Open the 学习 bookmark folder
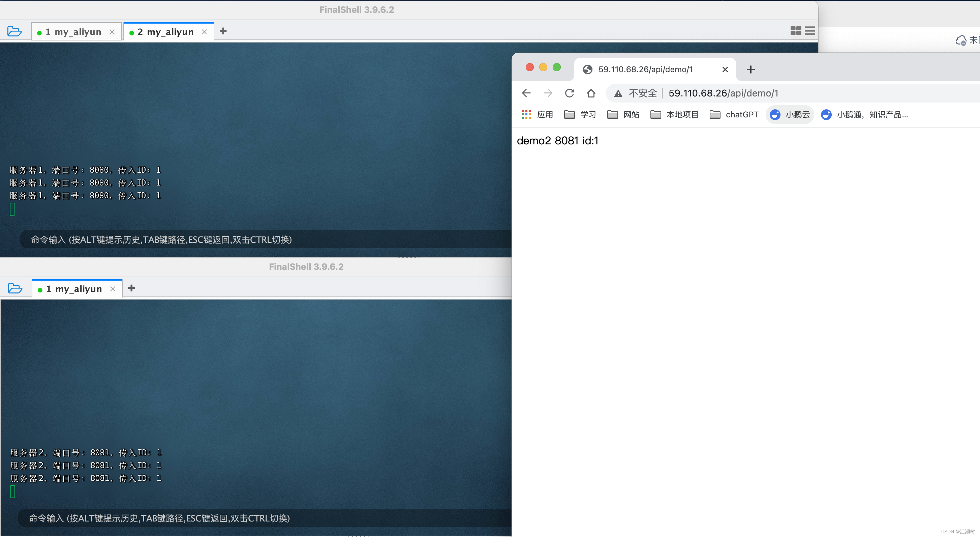Image resolution: width=980 pixels, height=537 pixels. pyautogui.click(x=580, y=115)
